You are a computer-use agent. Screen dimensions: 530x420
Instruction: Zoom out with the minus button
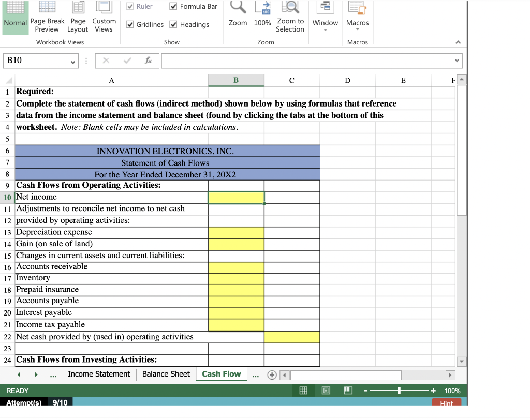[x=365, y=391]
